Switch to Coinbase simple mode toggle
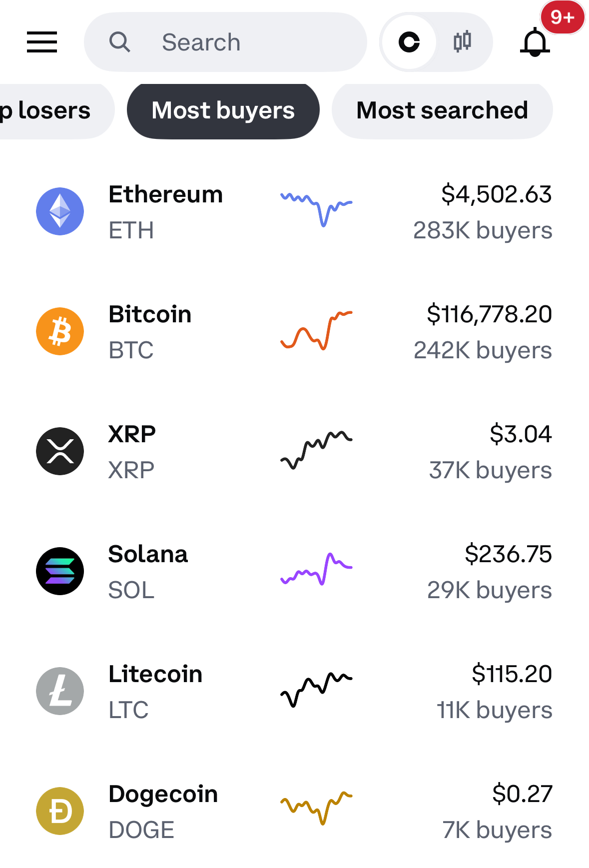The height and width of the screenshot is (868, 589). coord(409,42)
